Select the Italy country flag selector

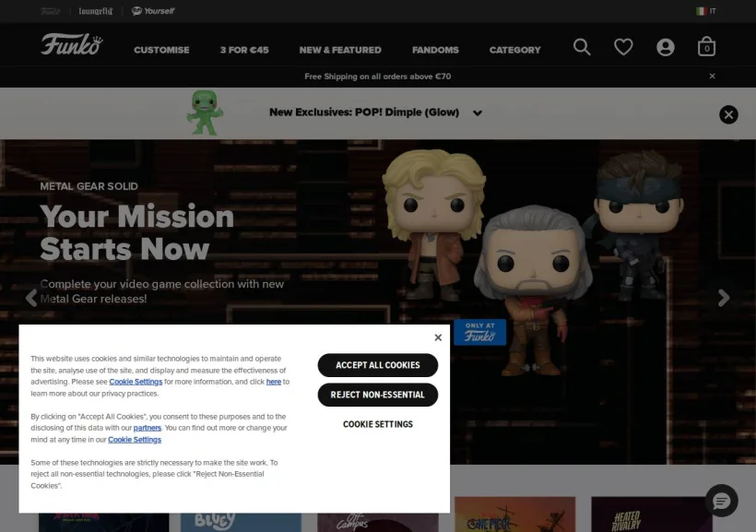pos(706,11)
